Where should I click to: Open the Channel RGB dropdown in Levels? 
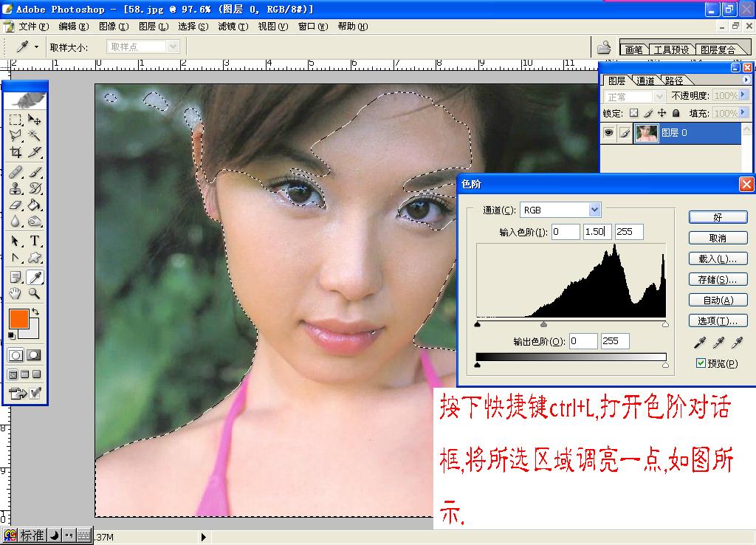point(594,210)
